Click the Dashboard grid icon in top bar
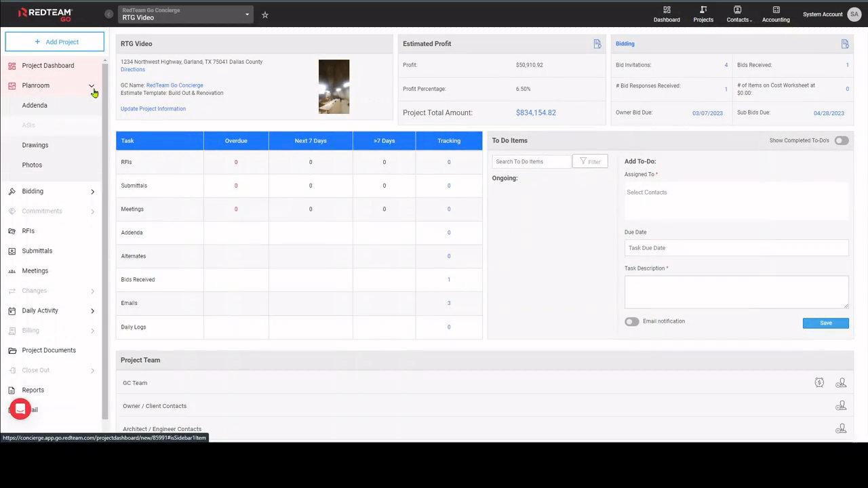The width and height of the screenshot is (868, 488). click(x=667, y=9)
